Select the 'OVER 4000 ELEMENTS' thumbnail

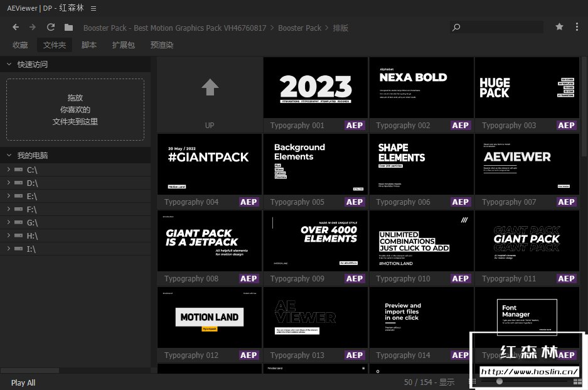pos(316,241)
